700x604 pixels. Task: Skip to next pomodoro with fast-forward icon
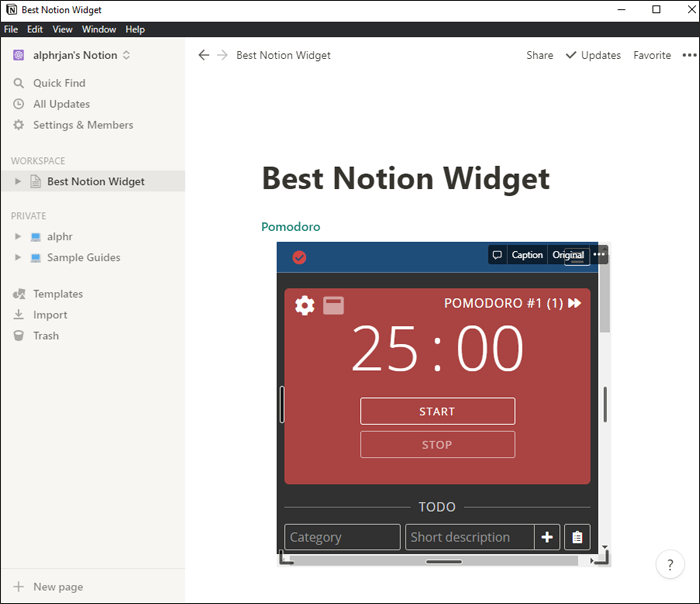click(575, 304)
